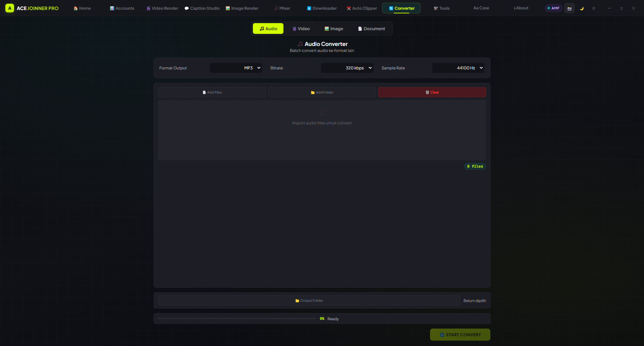Click the Sample Rate label

click(x=393, y=68)
